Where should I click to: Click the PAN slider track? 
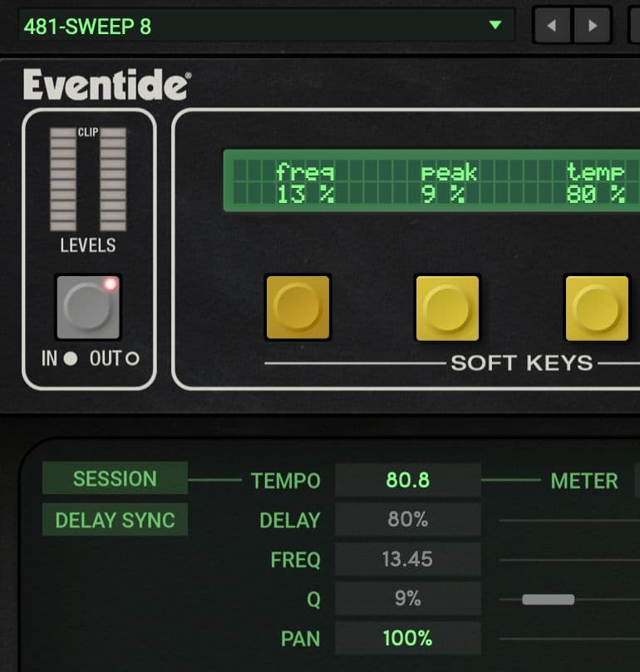(x=569, y=639)
